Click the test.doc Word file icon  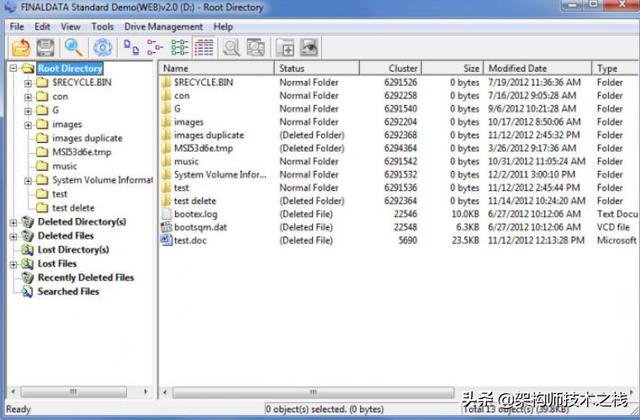pos(166,240)
